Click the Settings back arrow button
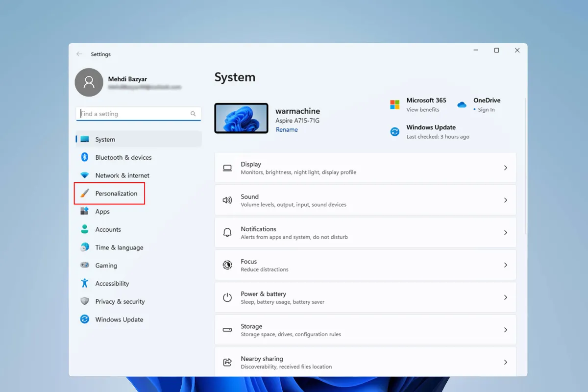 click(79, 54)
